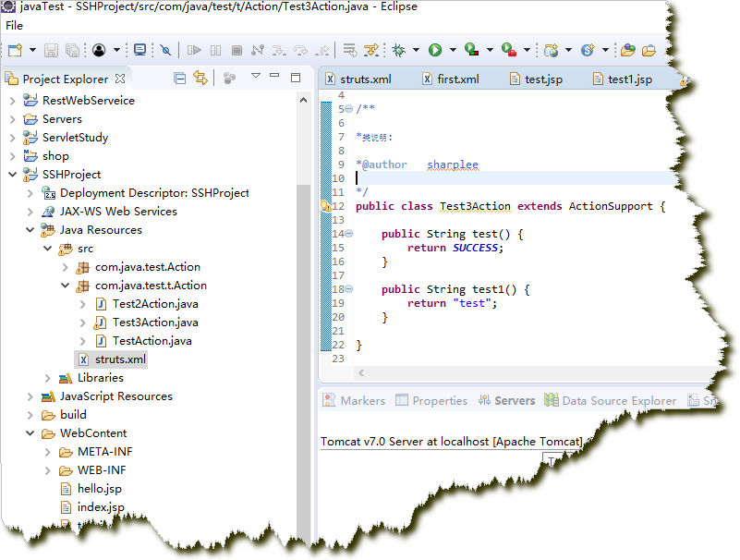740x560 pixels.
Task: Select Test3Action.java in the project tree
Action: pos(154,323)
